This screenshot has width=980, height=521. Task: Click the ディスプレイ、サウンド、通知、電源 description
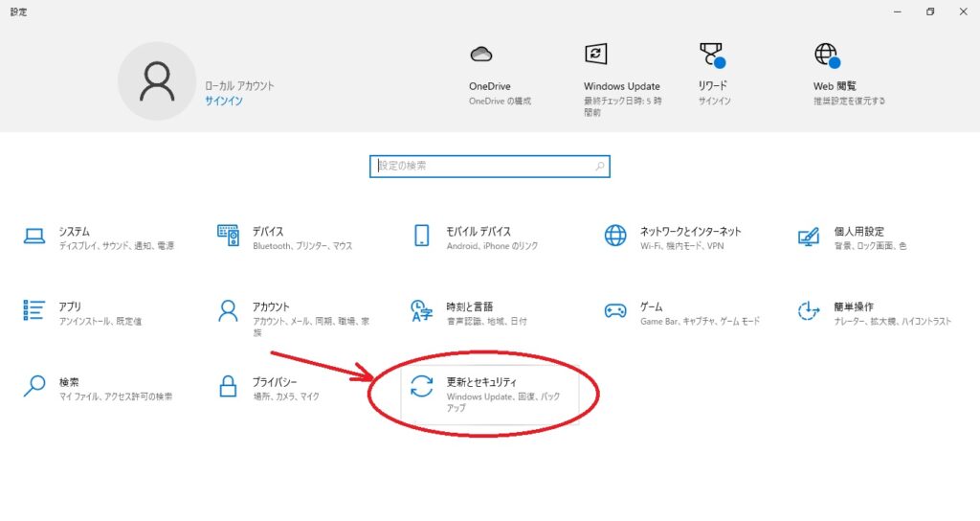pyautogui.click(x=116, y=246)
